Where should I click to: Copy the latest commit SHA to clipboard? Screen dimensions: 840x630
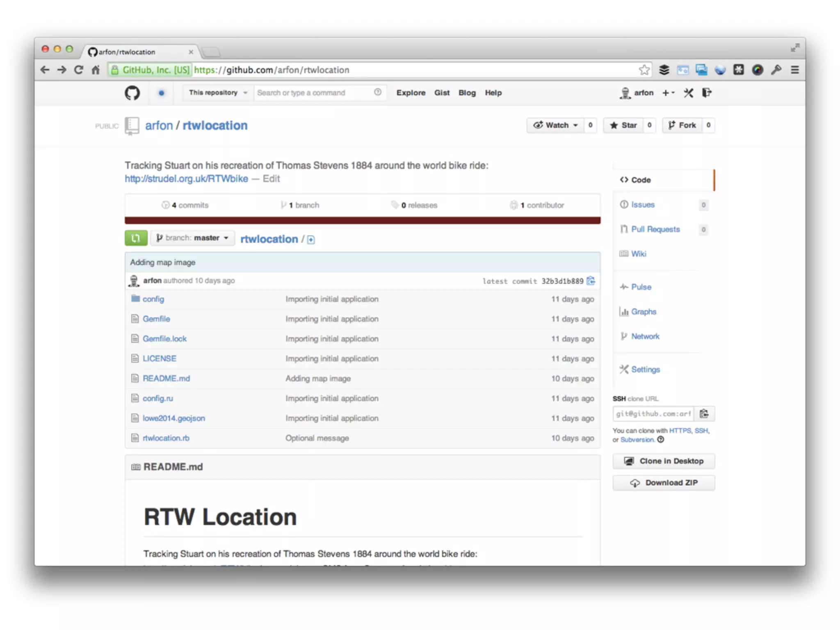(x=591, y=281)
